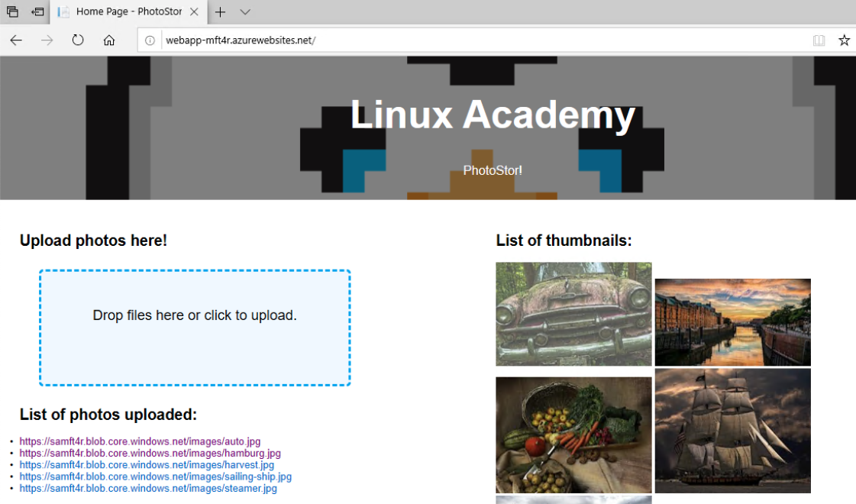Viewport: 856px width, 504px height.
Task: Open the steamer.jpg blob link
Action: [148, 488]
